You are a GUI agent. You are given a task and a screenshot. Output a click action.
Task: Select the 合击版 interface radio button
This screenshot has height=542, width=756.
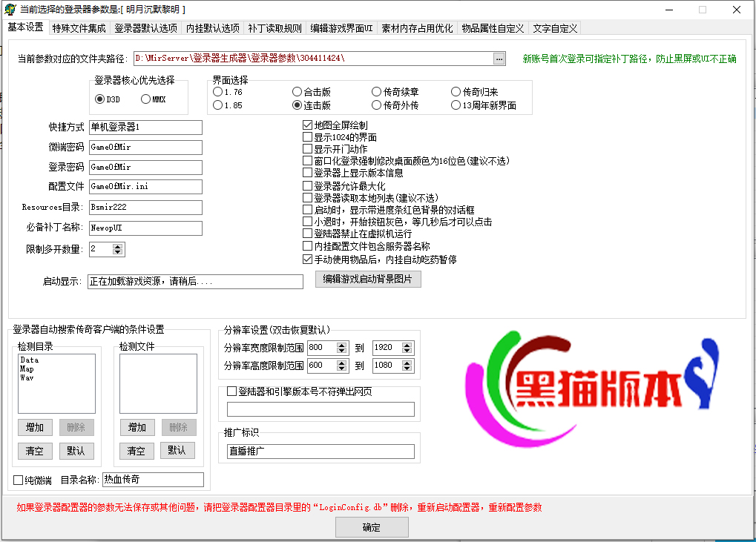coord(298,92)
